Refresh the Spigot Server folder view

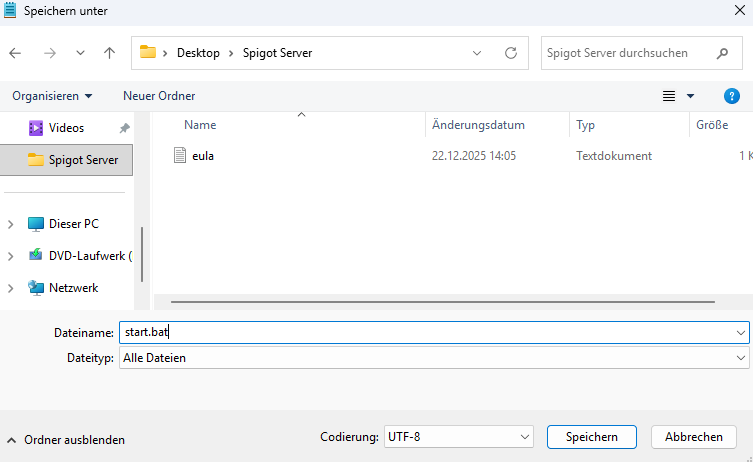pyautogui.click(x=510, y=53)
